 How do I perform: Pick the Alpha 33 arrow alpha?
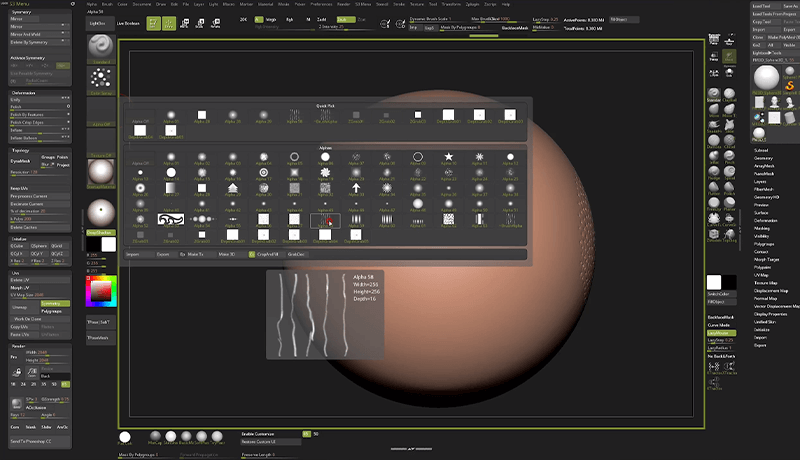pyautogui.click(x=356, y=188)
